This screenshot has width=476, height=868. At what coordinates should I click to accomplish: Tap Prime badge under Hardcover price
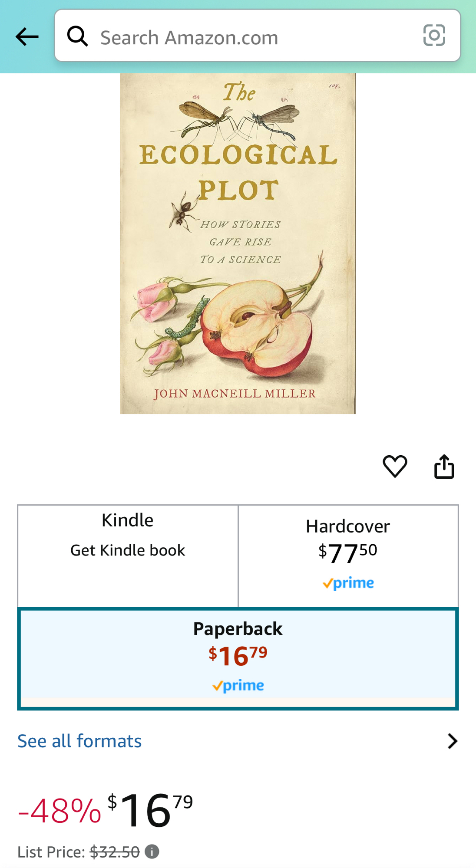(348, 583)
